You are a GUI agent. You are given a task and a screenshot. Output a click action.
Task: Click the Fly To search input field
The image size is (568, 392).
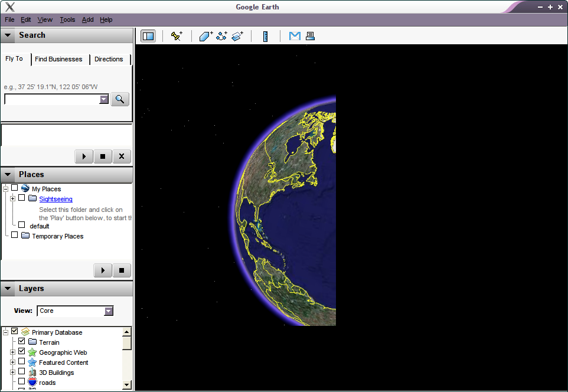(52, 99)
